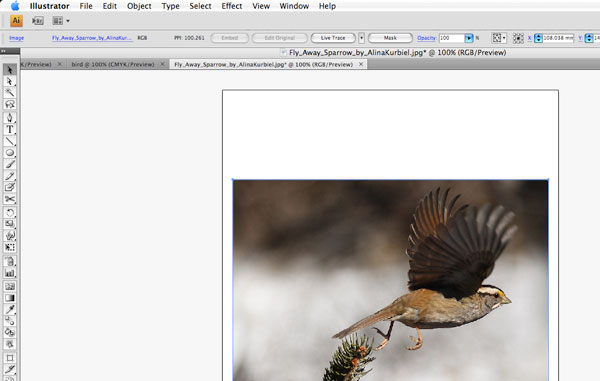Screen dimensions: 600x381
Task: Click the sparrow photo on the artboard
Action: click(x=391, y=280)
